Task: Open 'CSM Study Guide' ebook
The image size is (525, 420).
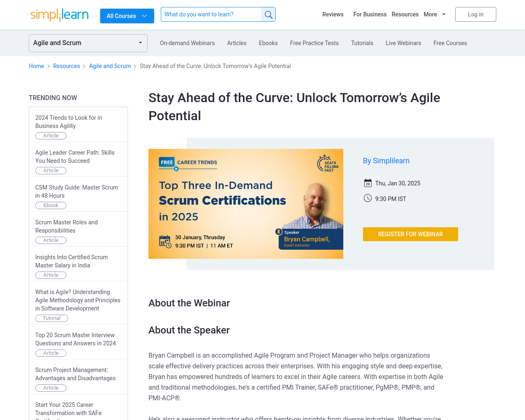Action: click(x=77, y=192)
